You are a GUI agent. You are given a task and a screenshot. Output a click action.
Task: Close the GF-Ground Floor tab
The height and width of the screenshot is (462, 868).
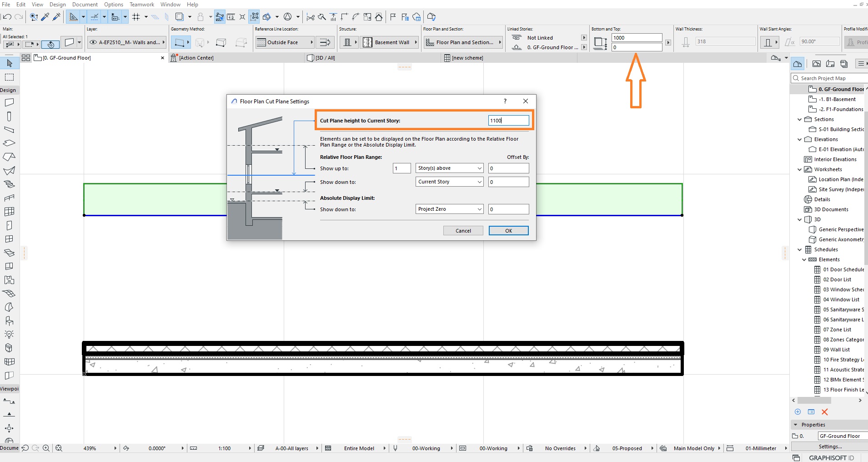pyautogui.click(x=162, y=58)
